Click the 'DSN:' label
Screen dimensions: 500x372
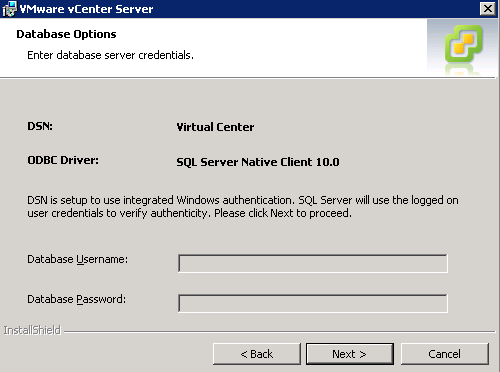(x=40, y=126)
